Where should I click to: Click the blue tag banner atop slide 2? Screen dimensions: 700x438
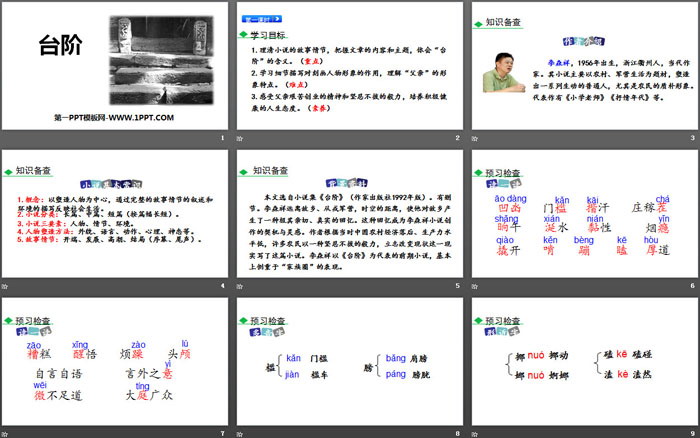click(x=262, y=19)
